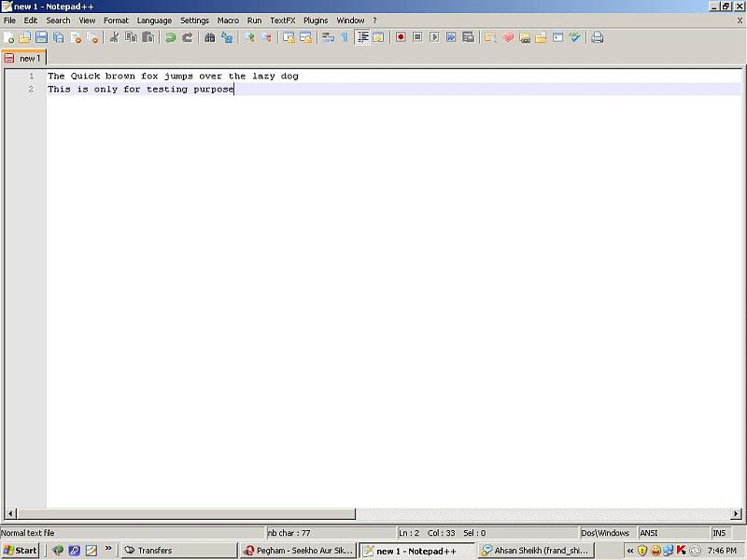747x560 pixels.
Task: Select the new 1 document tab
Action: [23, 58]
